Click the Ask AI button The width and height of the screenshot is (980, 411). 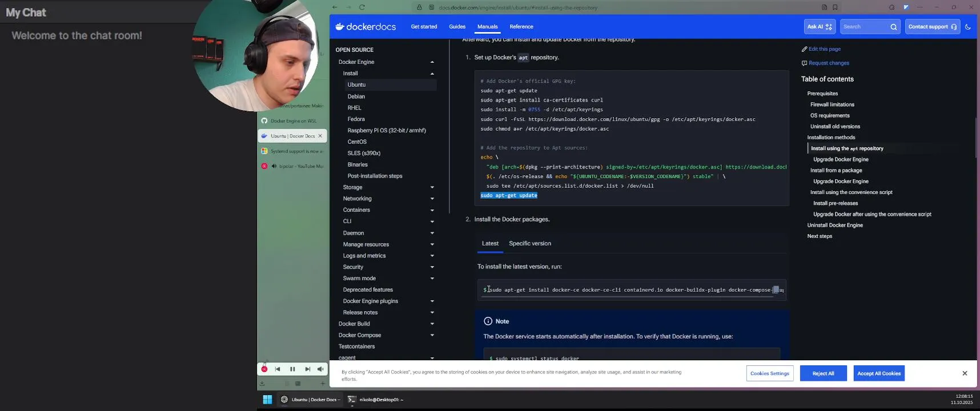point(820,27)
